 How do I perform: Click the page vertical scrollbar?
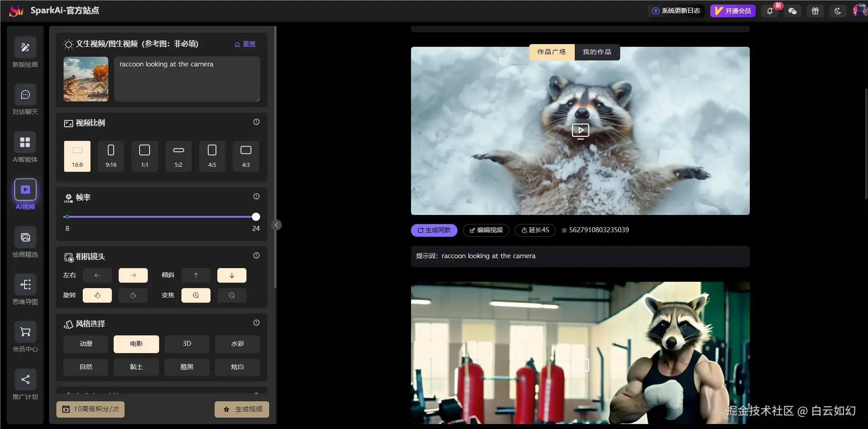866,144
